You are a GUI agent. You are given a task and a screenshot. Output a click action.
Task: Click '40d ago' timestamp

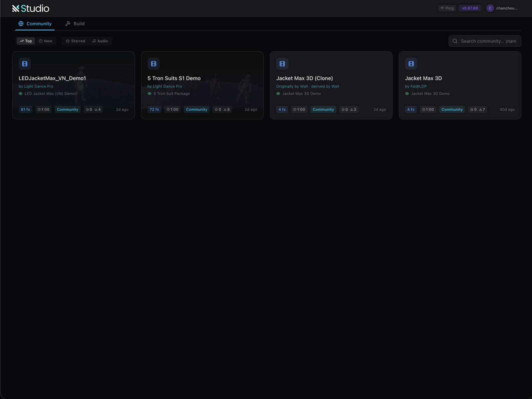coord(507,109)
